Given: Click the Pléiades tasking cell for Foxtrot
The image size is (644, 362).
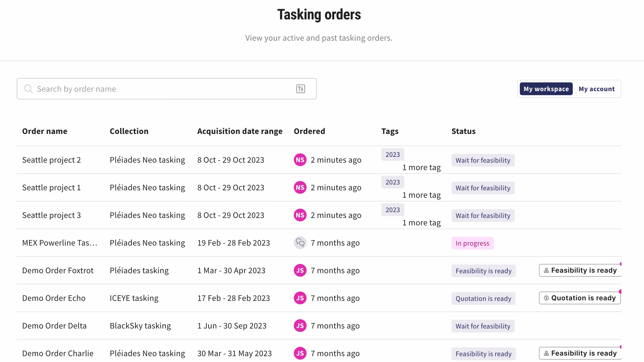Looking at the screenshot, I should 139,271.
